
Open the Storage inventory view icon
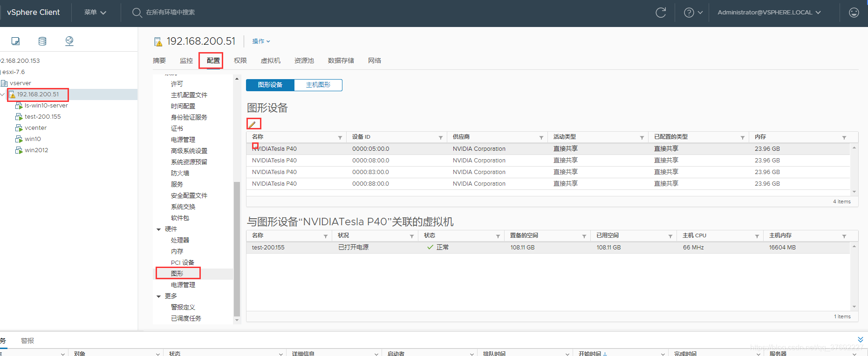click(x=42, y=41)
